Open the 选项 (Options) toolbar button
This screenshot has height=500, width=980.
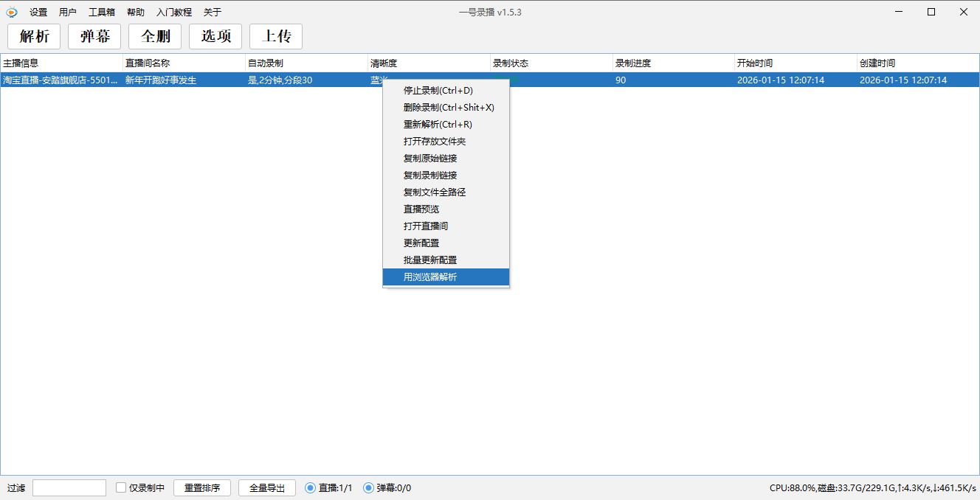(215, 36)
